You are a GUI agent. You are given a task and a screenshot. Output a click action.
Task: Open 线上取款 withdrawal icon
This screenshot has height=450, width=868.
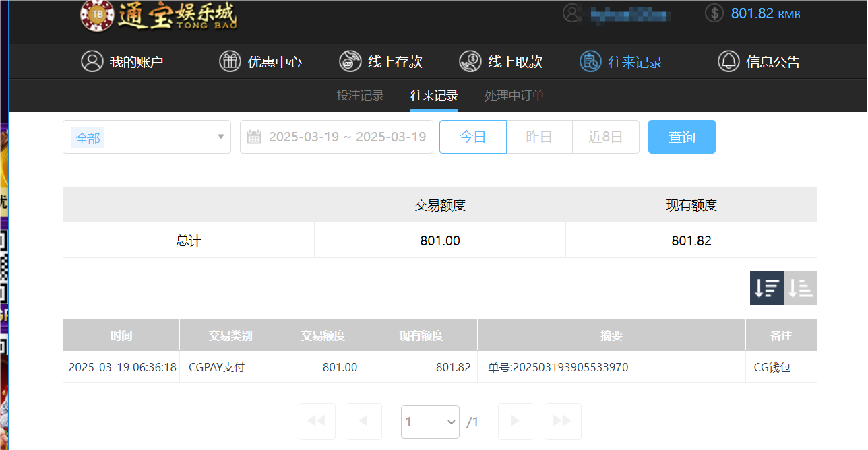coord(470,61)
